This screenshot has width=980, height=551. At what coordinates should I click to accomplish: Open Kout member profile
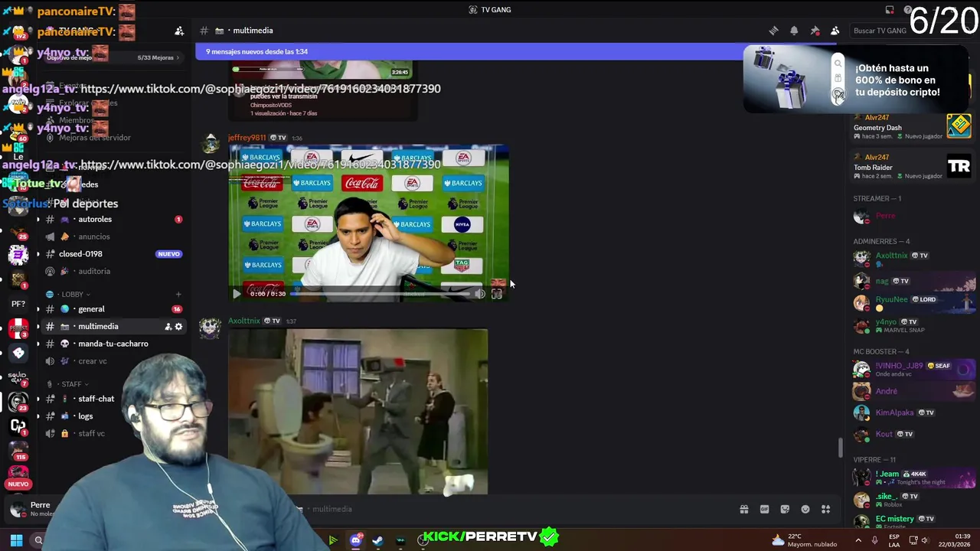click(x=915, y=435)
